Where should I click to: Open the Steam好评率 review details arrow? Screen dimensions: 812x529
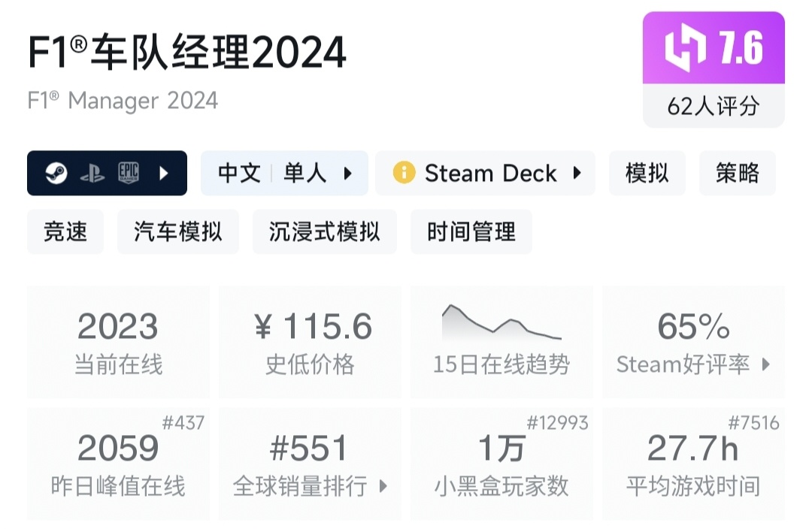[x=766, y=365]
